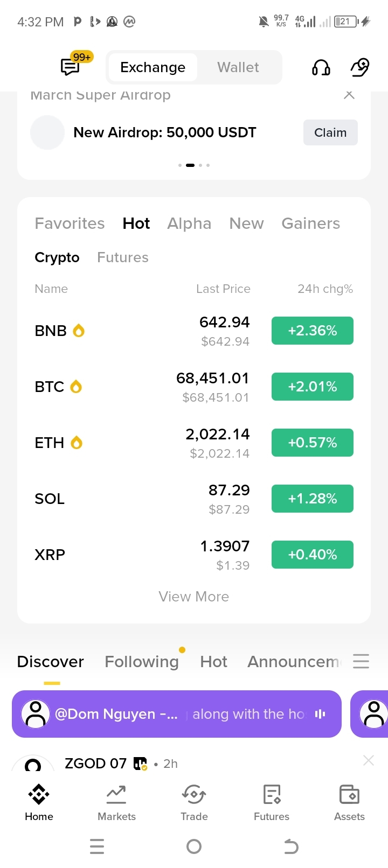Switch toggle to Wallet mode
The width and height of the screenshot is (388, 868).
coord(238,67)
